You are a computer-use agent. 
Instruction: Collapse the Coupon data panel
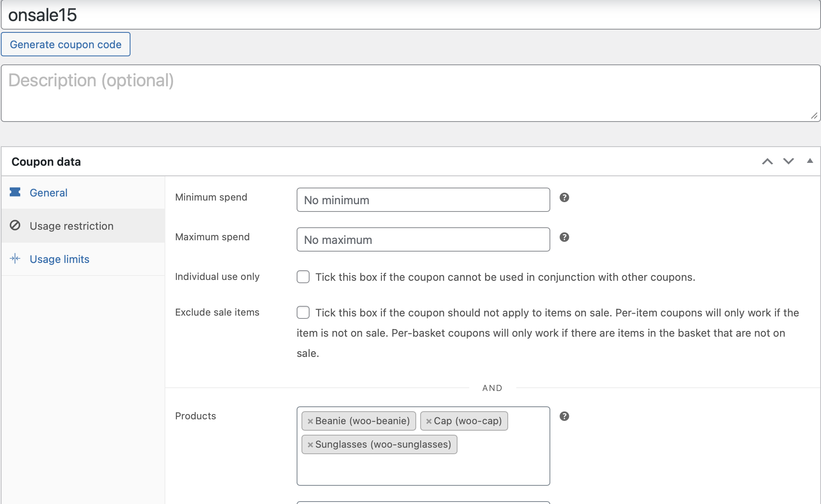coord(810,161)
